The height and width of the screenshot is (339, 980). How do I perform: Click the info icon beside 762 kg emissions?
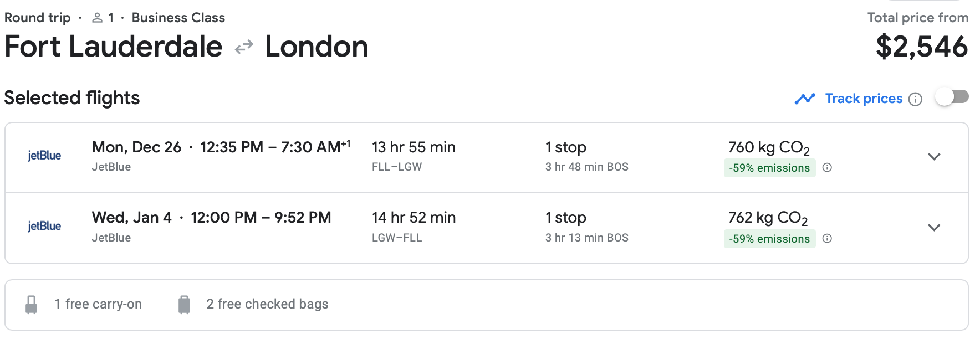tap(827, 239)
